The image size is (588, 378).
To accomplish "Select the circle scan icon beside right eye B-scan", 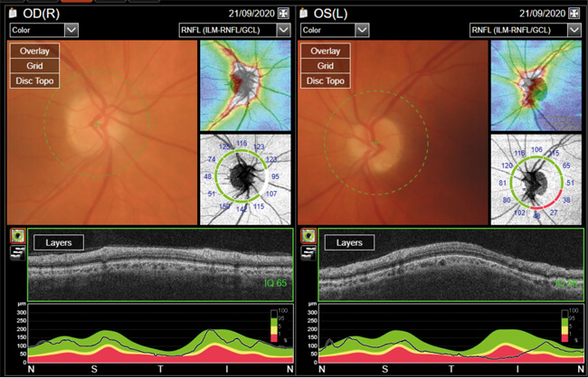I will 16,235.
